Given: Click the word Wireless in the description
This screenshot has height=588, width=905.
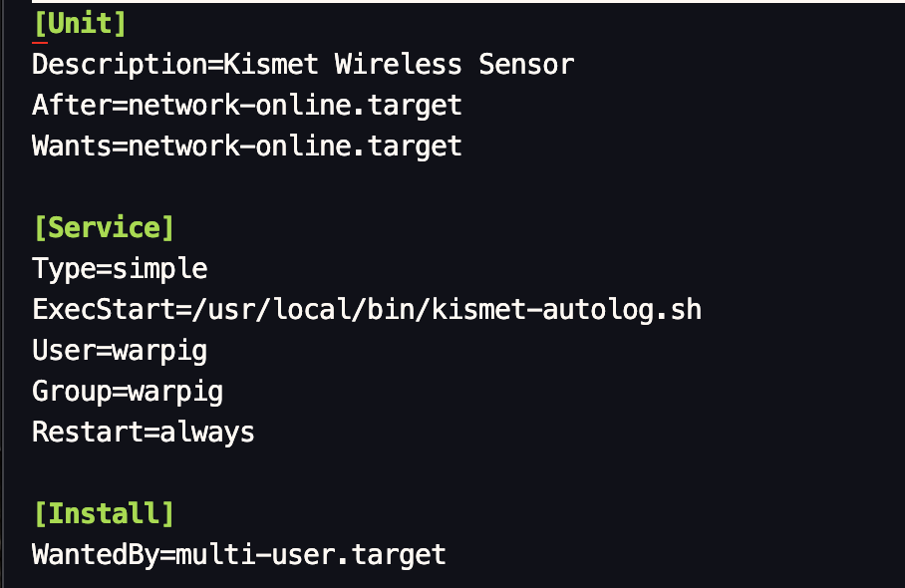Looking at the screenshot, I should click(399, 64).
